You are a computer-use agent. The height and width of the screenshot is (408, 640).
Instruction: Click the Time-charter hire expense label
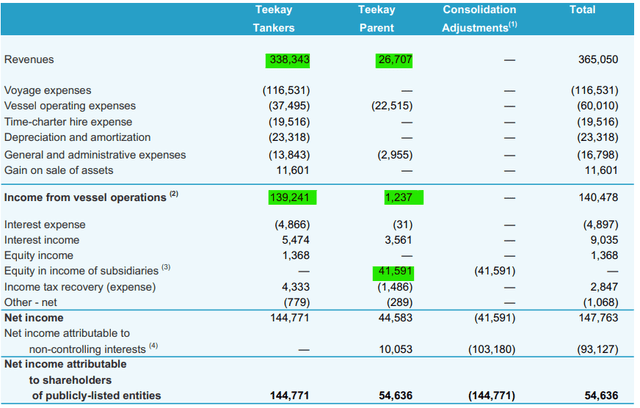click(68, 122)
